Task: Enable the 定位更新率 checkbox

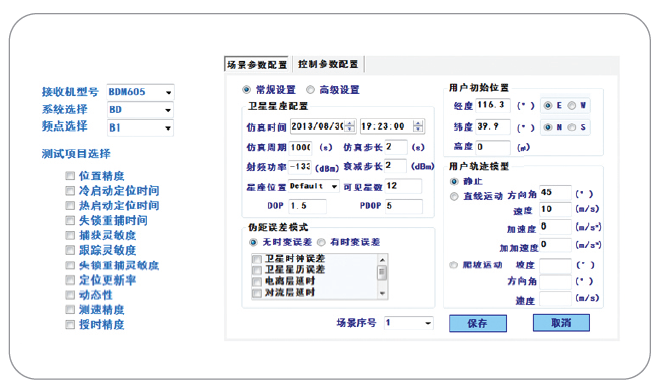Action: tap(70, 280)
